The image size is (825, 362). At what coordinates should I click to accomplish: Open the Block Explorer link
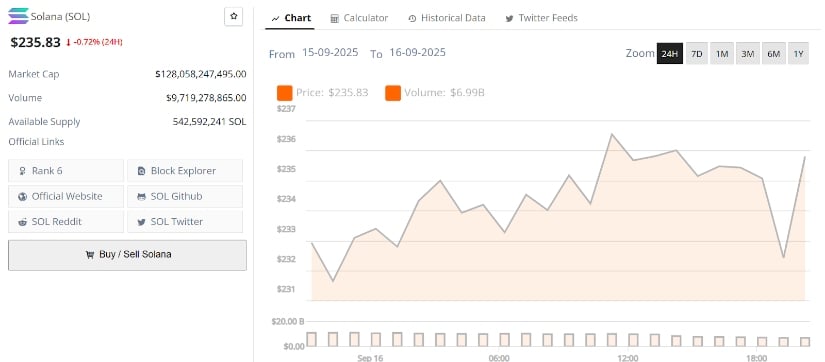click(185, 170)
